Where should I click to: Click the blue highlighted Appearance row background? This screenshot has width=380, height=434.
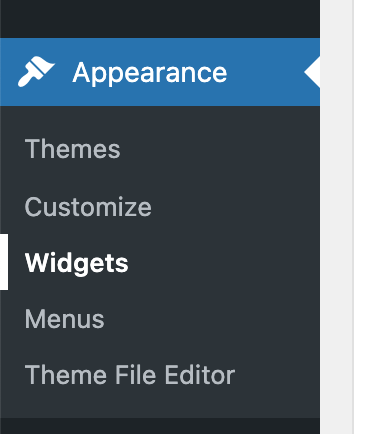(x=160, y=72)
